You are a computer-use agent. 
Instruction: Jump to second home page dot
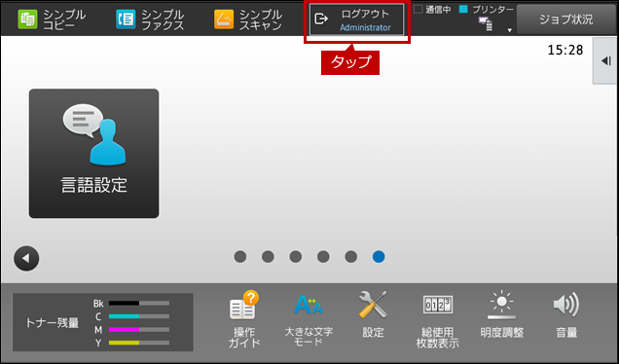click(268, 257)
